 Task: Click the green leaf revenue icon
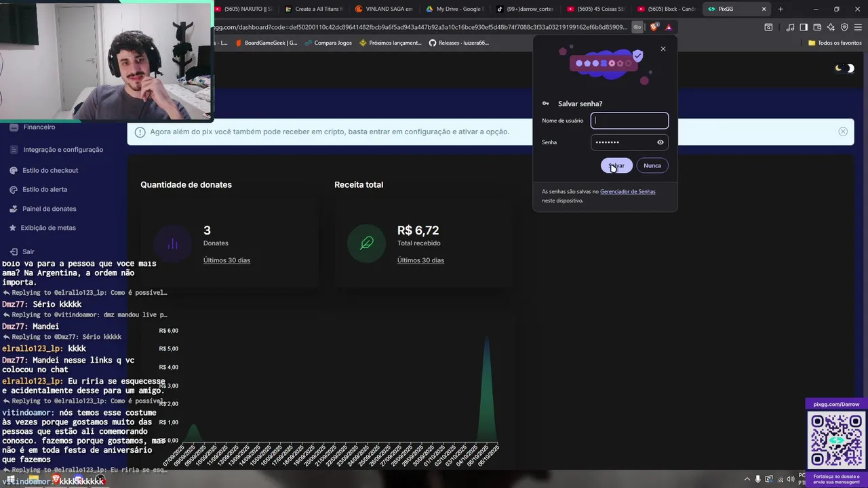[x=366, y=244]
